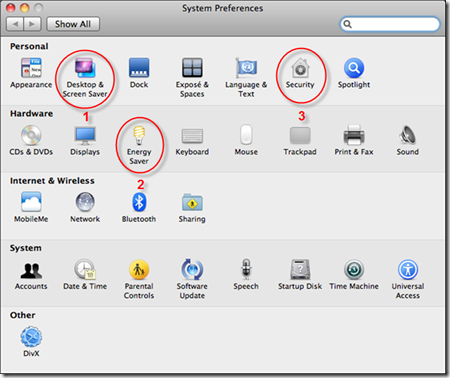
Task: Open Language & Text preferences
Action: point(246,77)
